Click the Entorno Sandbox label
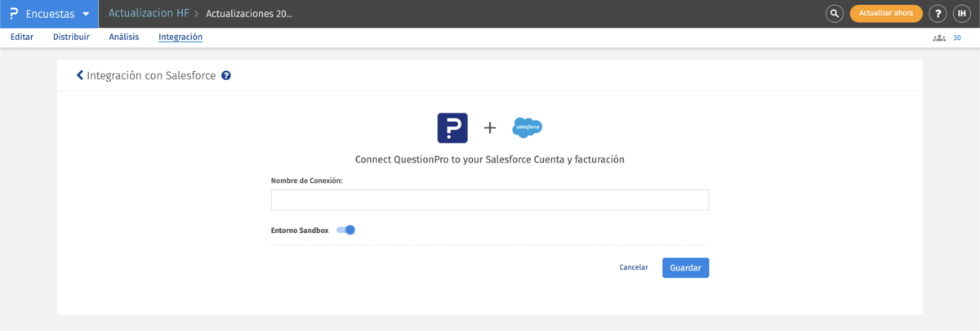This screenshot has height=331, width=980. click(x=300, y=230)
